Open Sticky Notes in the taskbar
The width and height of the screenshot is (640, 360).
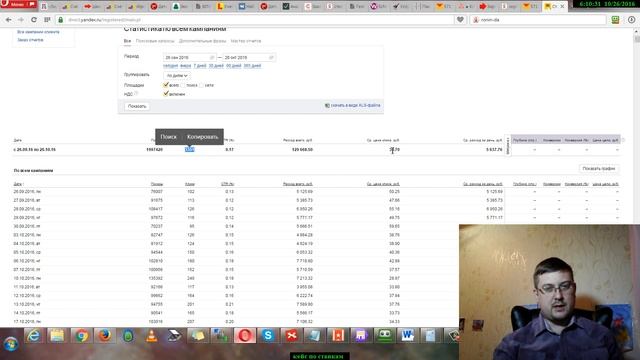coord(198,336)
